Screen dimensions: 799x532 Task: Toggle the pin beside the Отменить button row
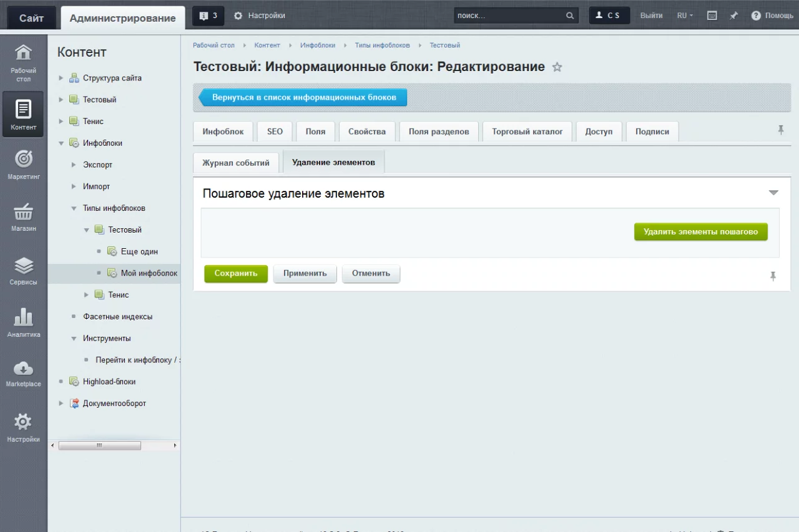pyautogui.click(x=773, y=276)
